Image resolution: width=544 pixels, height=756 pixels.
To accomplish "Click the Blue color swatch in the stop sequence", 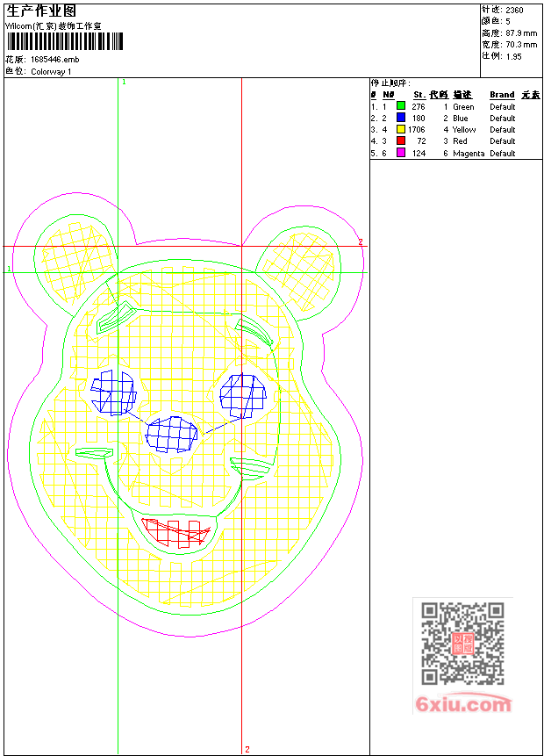I will coord(400,117).
